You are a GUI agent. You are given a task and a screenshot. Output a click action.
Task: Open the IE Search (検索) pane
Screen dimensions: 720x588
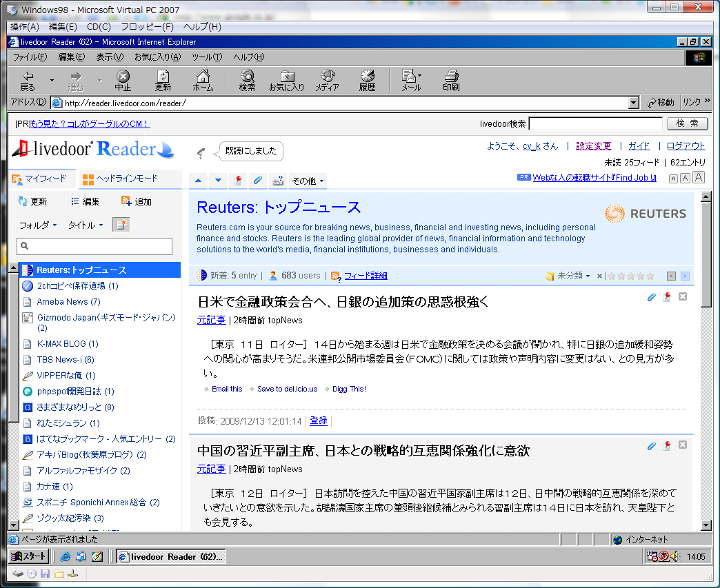[247, 81]
